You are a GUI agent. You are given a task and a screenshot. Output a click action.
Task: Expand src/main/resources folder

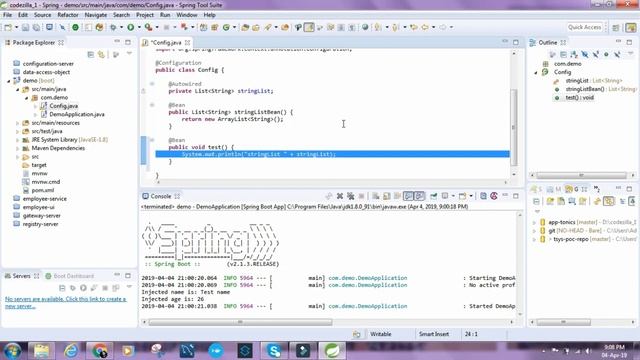[x=18, y=123]
